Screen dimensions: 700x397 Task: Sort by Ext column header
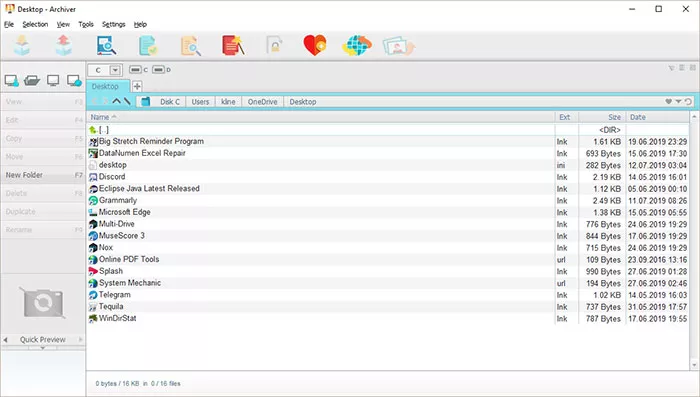tap(567, 117)
